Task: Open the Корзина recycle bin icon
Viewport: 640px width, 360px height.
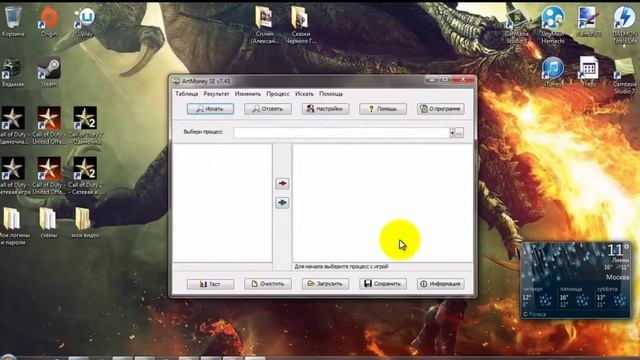Action: pos(13,22)
